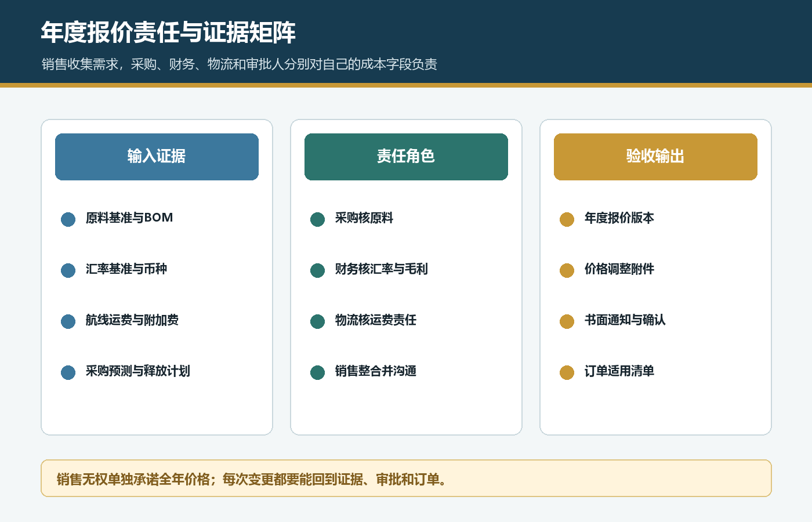Screen dimensions: 812x522
Task: Click the title 年度报价责任与证据矩阵
Action: click(x=168, y=32)
